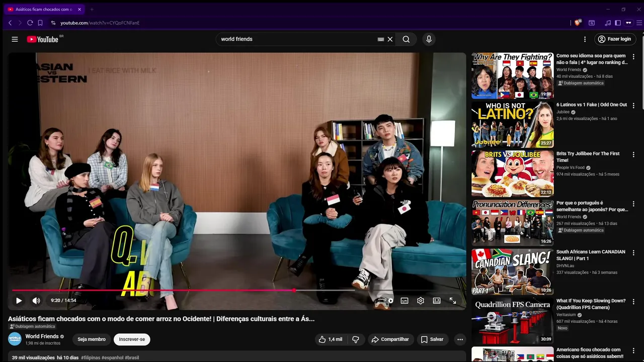This screenshot has width=644, height=362.
Task: Open options for 'Brits Try Jollibee' video
Action: 633,155
